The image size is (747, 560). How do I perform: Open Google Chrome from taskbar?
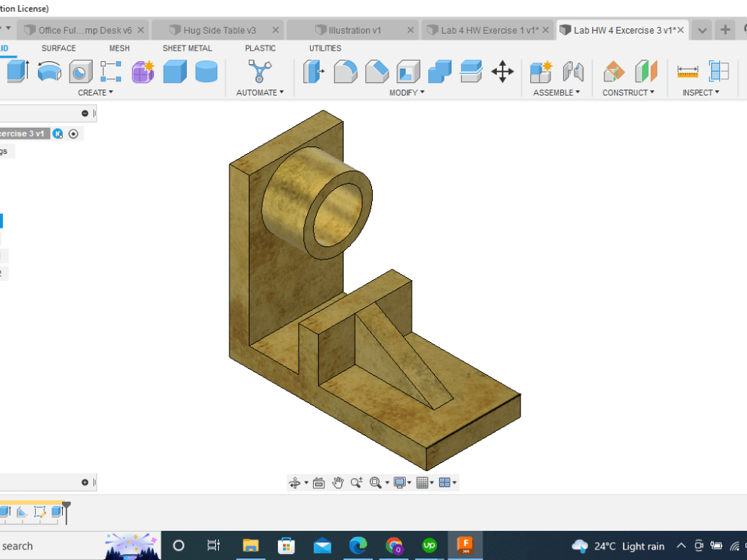pyautogui.click(x=394, y=545)
